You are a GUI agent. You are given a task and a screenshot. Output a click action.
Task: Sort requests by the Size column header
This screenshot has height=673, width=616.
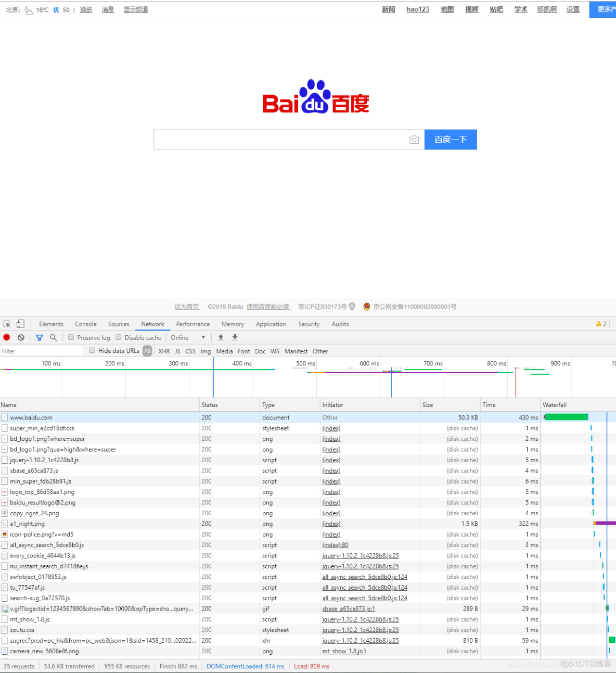[450, 405]
